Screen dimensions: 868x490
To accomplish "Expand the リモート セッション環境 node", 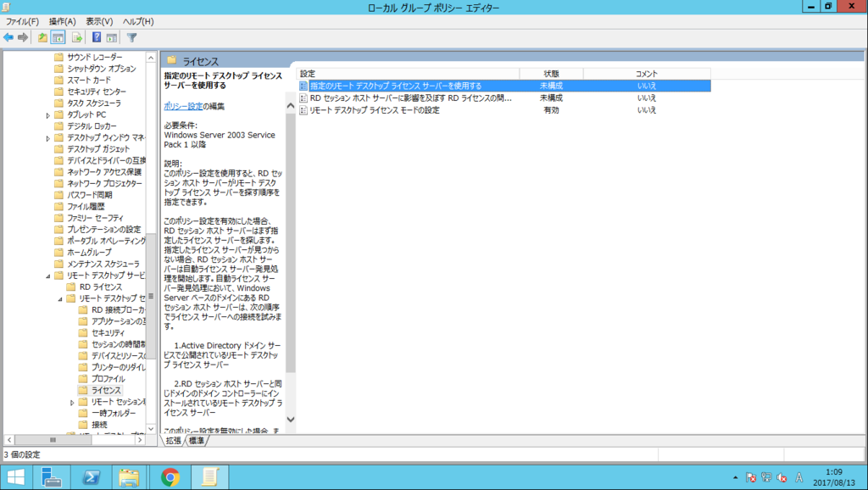I will pos(72,403).
